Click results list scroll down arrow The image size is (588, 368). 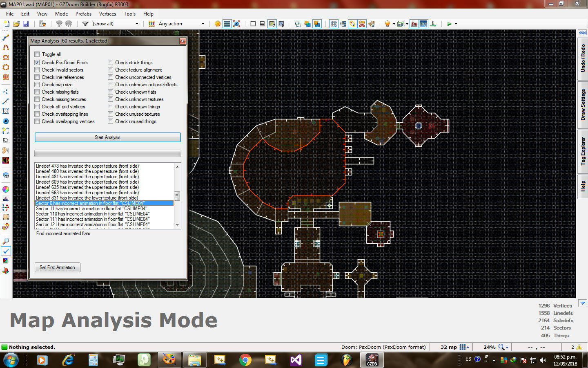[x=177, y=225]
